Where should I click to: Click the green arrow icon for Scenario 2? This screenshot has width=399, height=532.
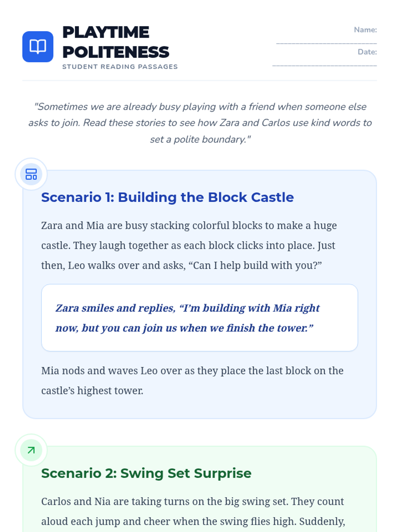pyautogui.click(x=31, y=450)
